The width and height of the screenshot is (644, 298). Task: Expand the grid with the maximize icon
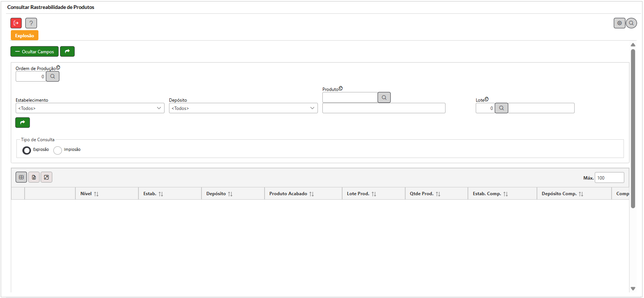(46, 177)
